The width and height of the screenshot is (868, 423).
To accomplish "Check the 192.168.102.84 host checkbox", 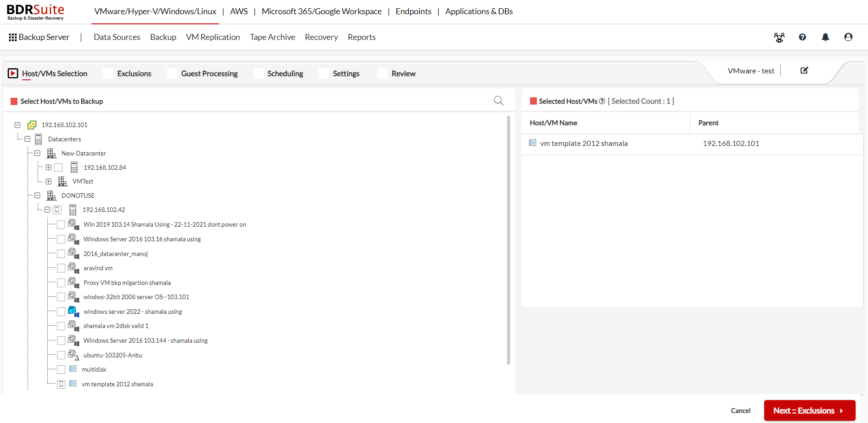I will click(x=58, y=167).
